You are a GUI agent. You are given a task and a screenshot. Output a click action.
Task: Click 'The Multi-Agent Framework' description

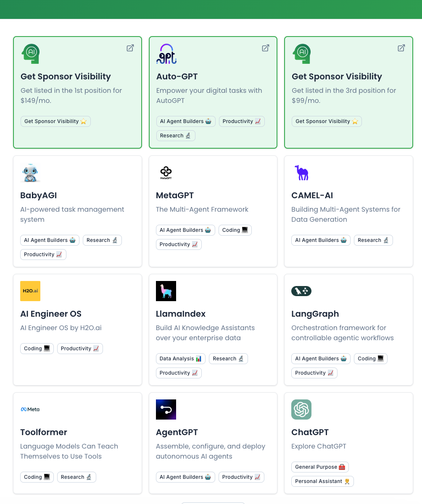202,209
